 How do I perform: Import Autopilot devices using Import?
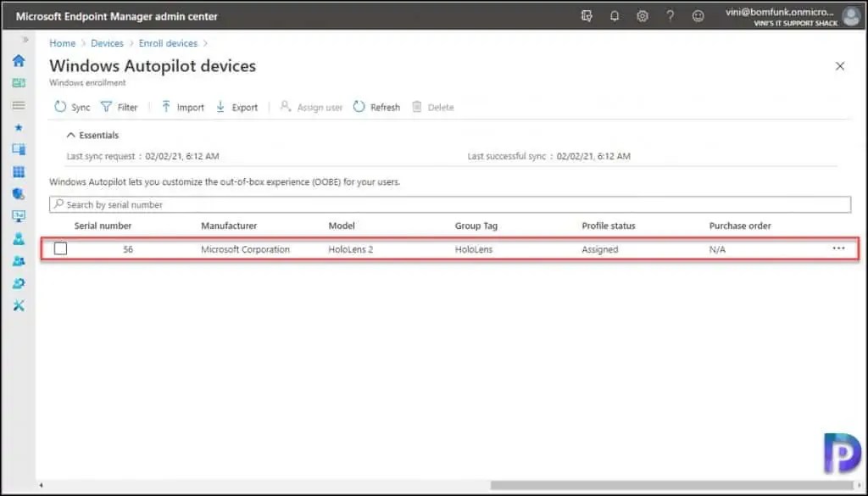pos(181,107)
